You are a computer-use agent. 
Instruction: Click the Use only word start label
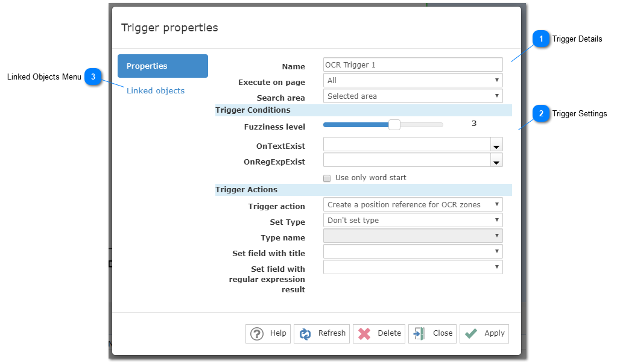371,178
